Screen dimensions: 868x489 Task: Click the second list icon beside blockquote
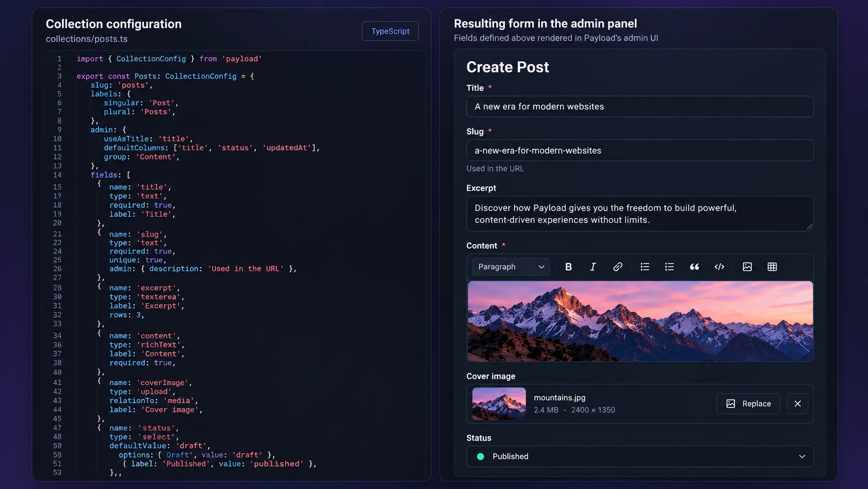pos(669,267)
